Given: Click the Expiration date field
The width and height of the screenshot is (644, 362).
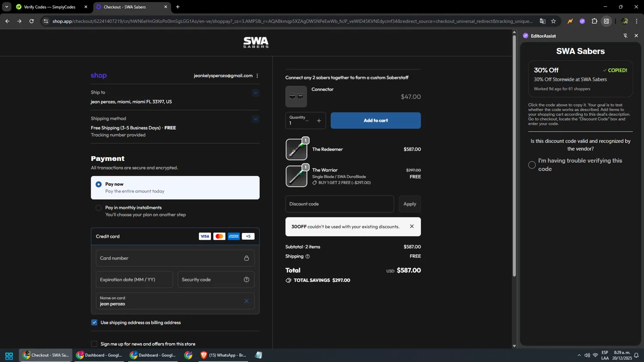Looking at the screenshot, I should 134,280.
